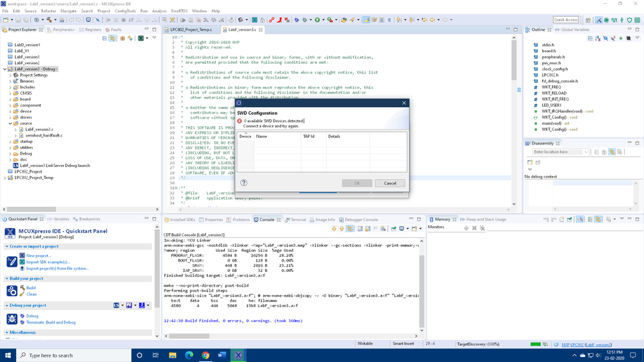Switch to the Peripherals+ view tab
The height and width of the screenshot is (362, 644).
tap(61, 30)
